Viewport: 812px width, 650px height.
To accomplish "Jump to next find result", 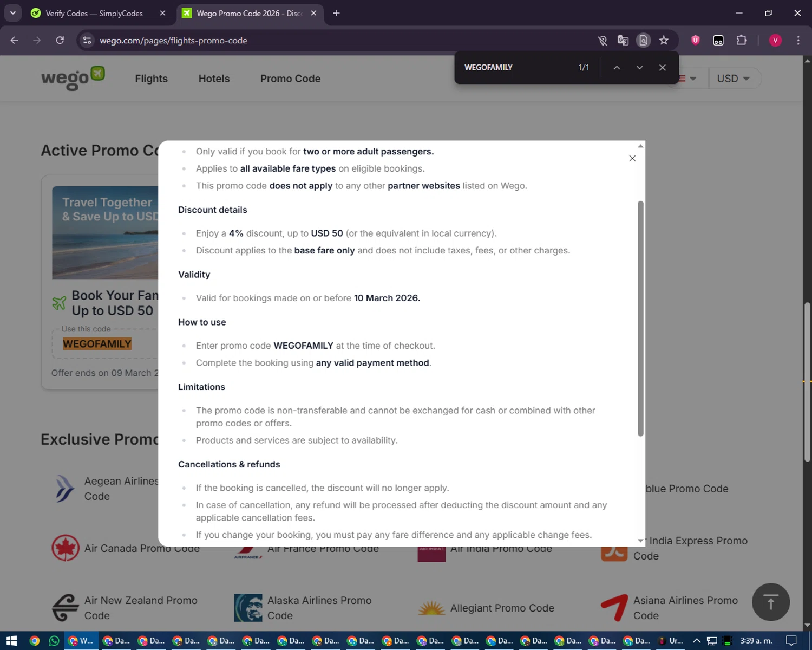I will 639,67.
